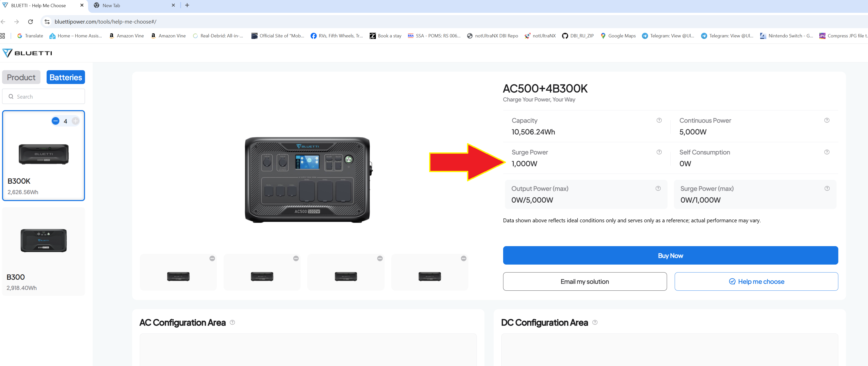
Task: Focus the battery Search field
Action: tap(44, 96)
